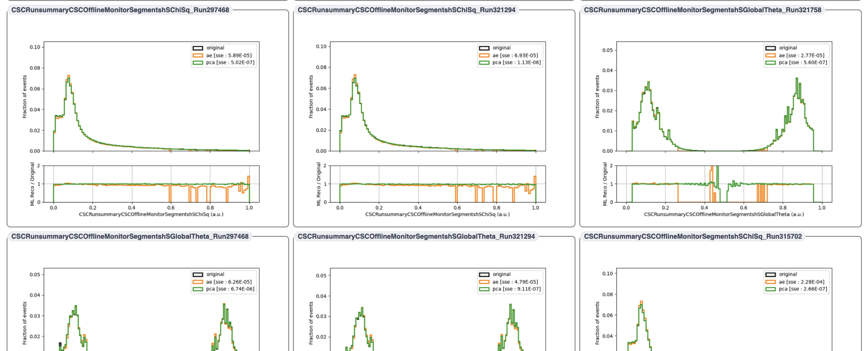This screenshot has height=351, width=868.
Task: Click 'ML Reco / Original' label in Run321758 panel
Action: pos(605,184)
